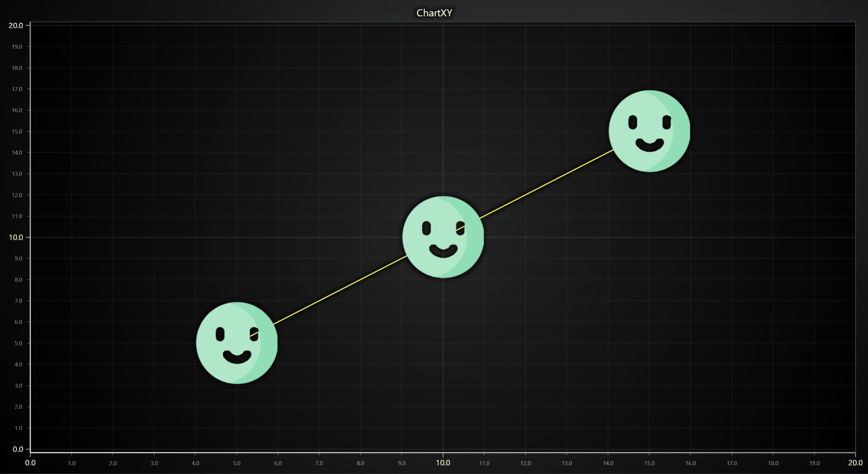868x474 pixels.
Task: Click the Y-axis label 2.0
Action: click(x=18, y=407)
